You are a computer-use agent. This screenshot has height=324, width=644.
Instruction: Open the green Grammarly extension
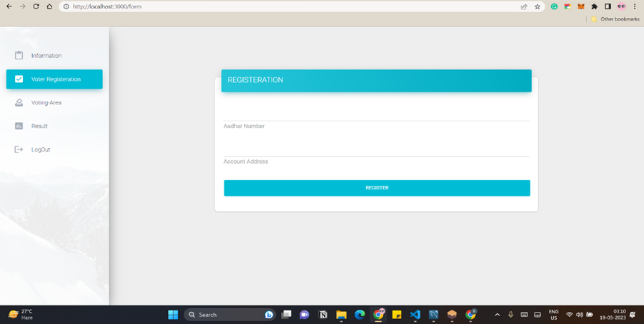tap(554, 6)
